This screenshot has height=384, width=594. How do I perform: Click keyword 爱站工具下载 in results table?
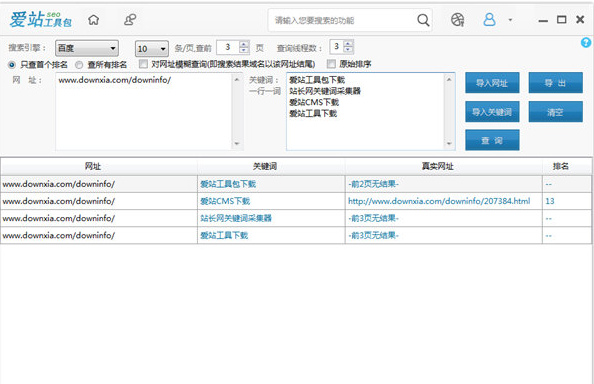[x=224, y=235]
